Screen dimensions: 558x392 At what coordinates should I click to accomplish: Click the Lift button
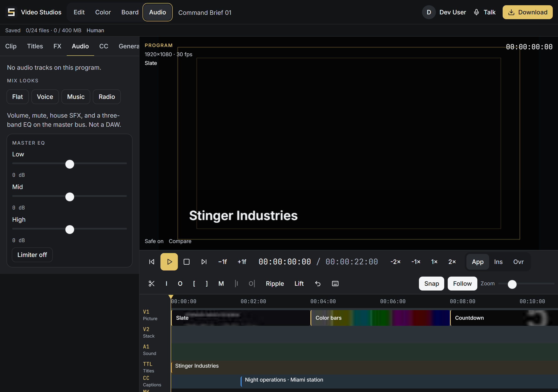(299, 283)
